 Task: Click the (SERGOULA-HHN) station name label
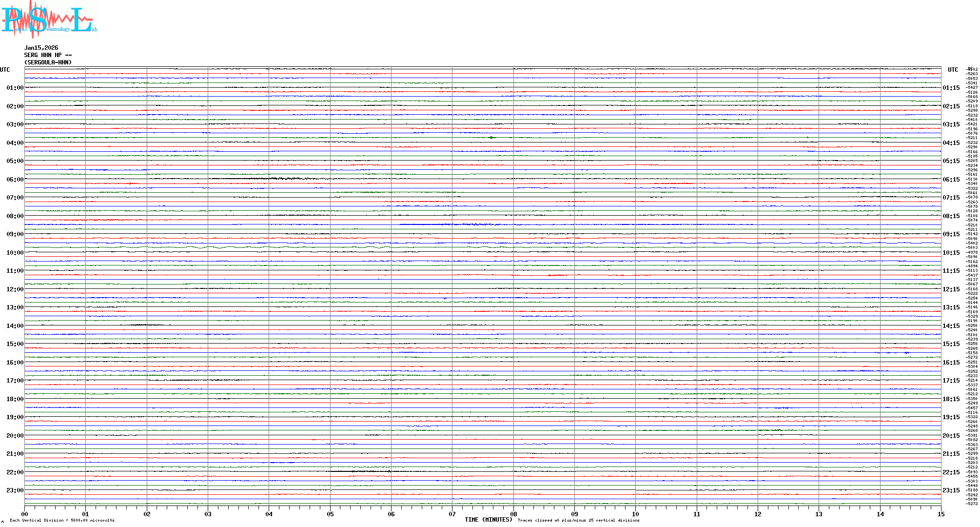48,62
